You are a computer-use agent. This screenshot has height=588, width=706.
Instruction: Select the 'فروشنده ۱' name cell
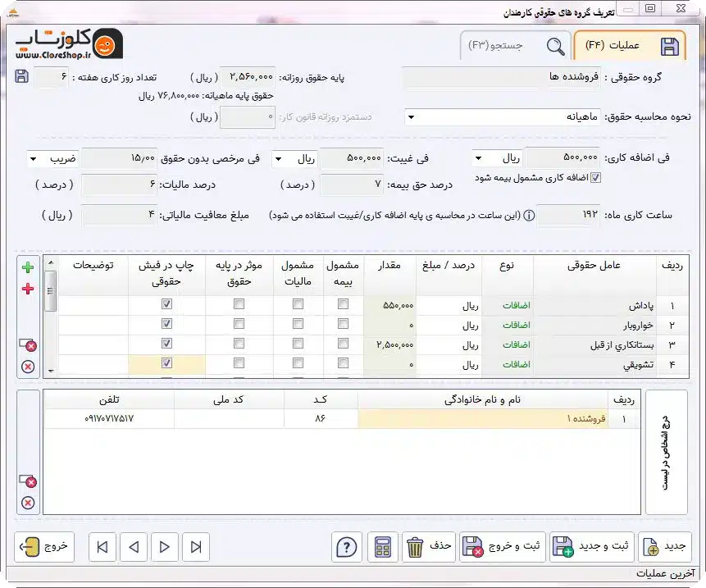click(x=483, y=419)
